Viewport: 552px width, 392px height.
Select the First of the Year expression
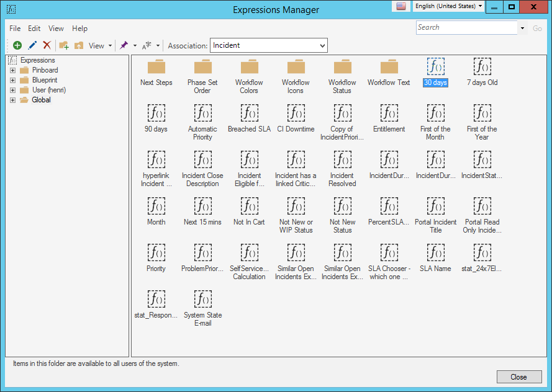[482, 123]
